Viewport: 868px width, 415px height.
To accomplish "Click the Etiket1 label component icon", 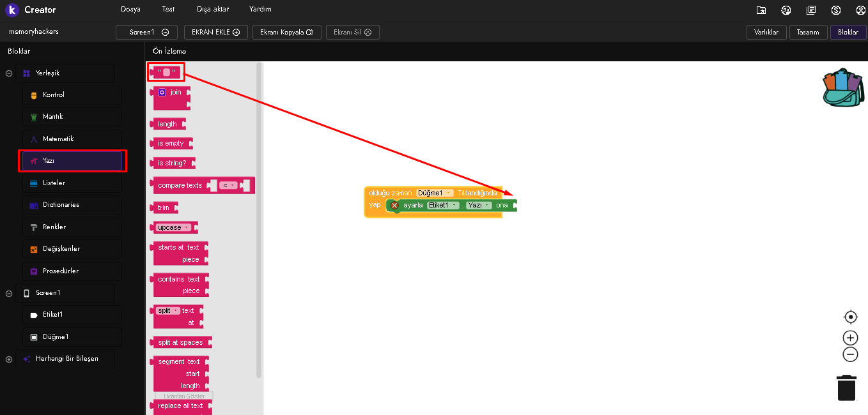I will pyautogui.click(x=34, y=315).
